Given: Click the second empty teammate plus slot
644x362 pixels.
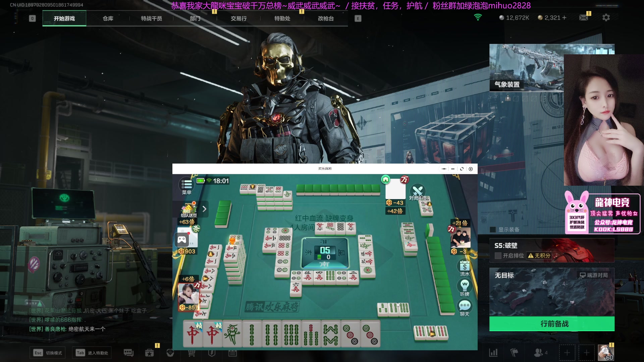Looking at the screenshot, I should click(x=586, y=353).
